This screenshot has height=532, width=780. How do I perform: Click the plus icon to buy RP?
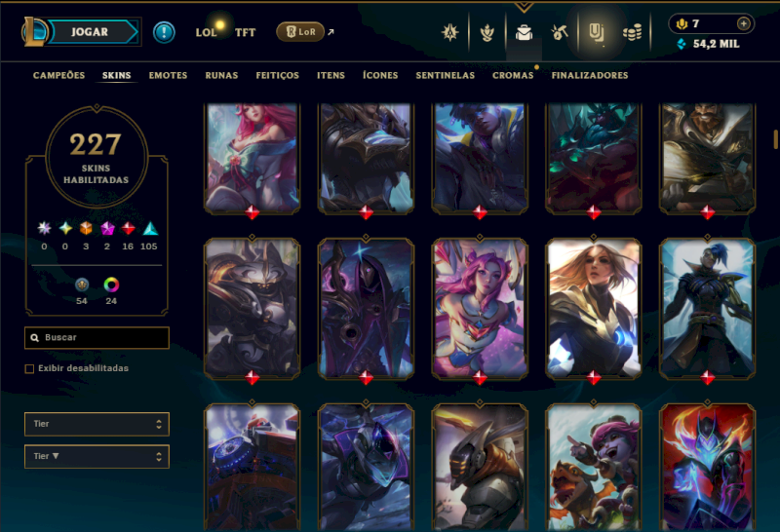pyautogui.click(x=743, y=23)
